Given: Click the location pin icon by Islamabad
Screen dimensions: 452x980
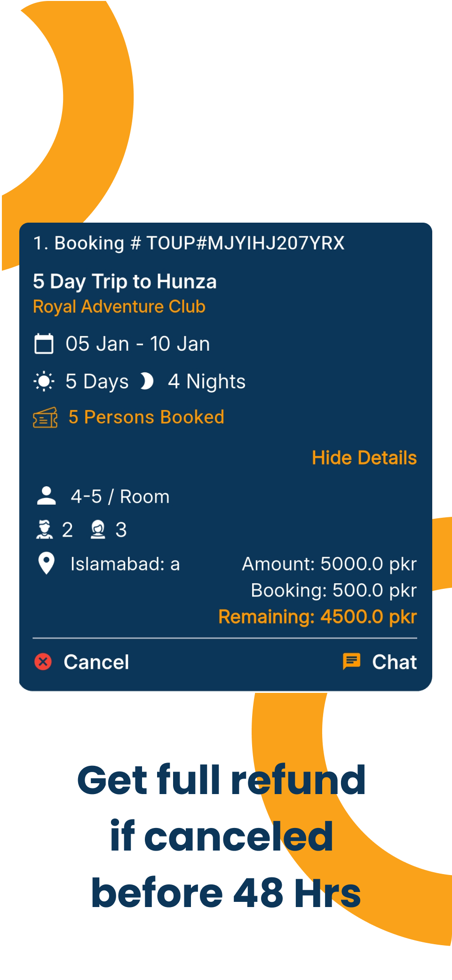Looking at the screenshot, I should tap(47, 563).
